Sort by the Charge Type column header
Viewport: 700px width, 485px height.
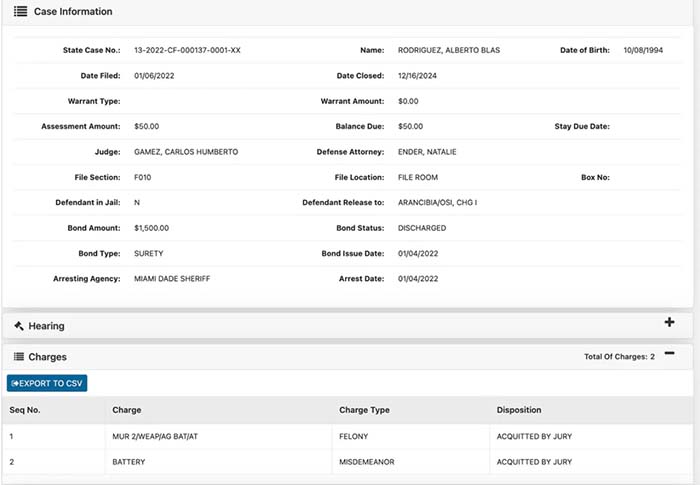click(x=365, y=410)
